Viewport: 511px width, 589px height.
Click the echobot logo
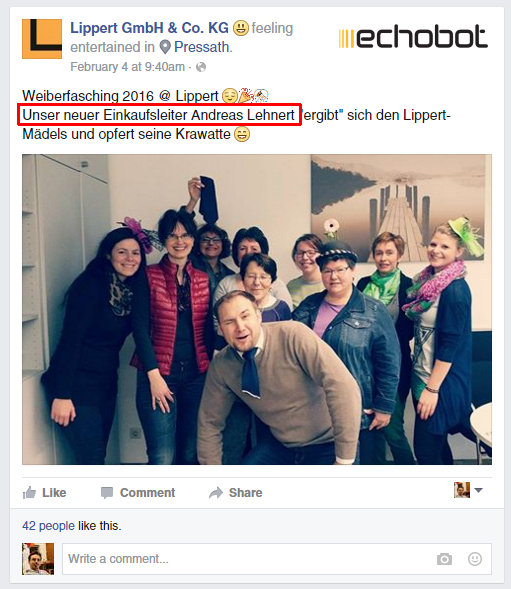point(413,37)
